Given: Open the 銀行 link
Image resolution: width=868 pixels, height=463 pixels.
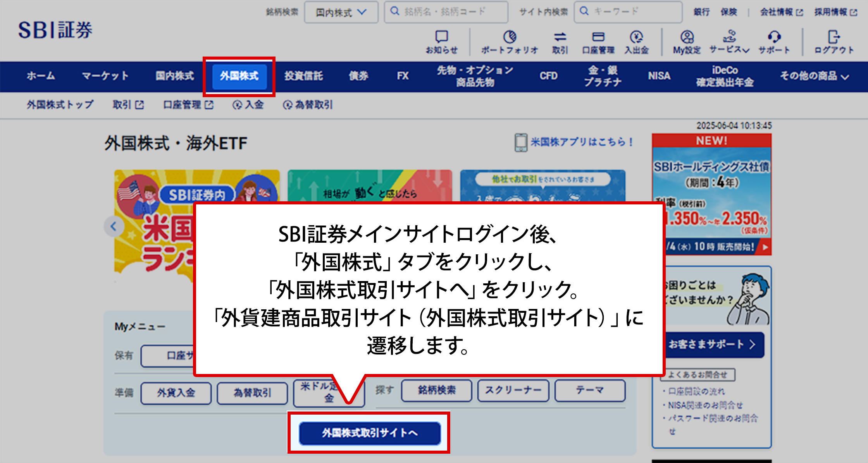Looking at the screenshot, I should pyautogui.click(x=701, y=12).
